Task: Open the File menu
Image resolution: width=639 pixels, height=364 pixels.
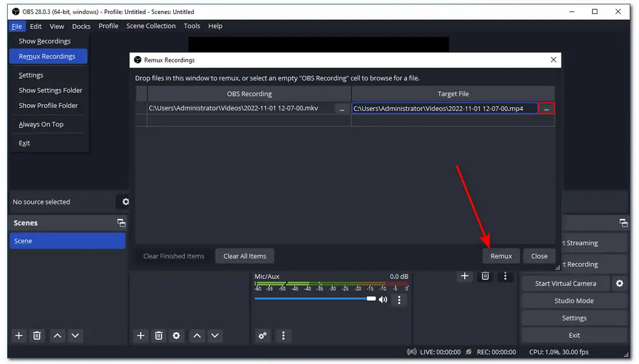Action: [17, 26]
